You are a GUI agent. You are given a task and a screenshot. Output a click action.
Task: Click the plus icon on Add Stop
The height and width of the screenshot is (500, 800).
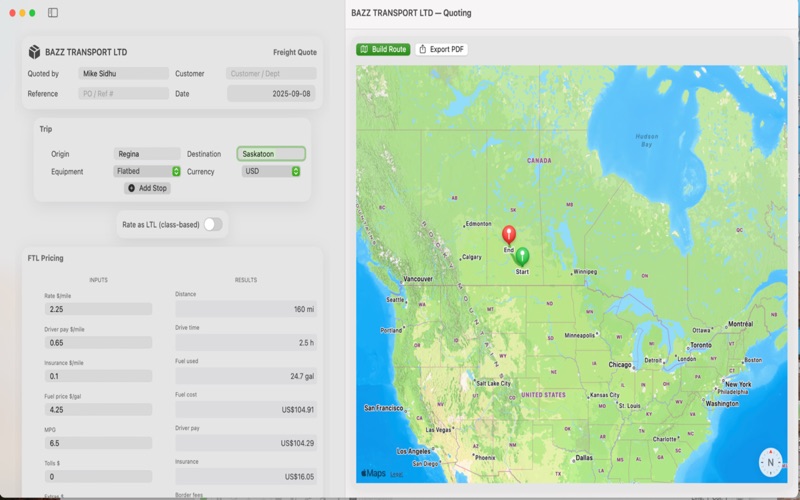pyautogui.click(x=132, y=188)
